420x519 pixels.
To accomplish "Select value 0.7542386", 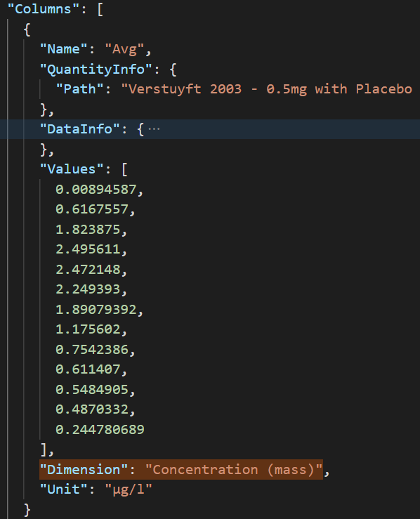I will [92, 350].
